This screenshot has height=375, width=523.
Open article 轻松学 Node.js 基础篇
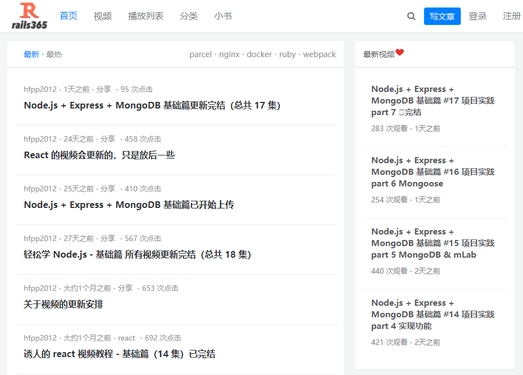coord(137,255)
